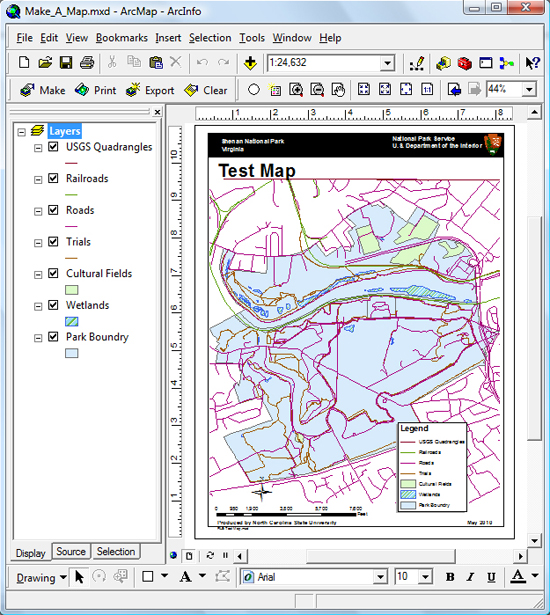Click the Copy icon
The width and height of the screenshot is (550, 615).
click(134, 62)
